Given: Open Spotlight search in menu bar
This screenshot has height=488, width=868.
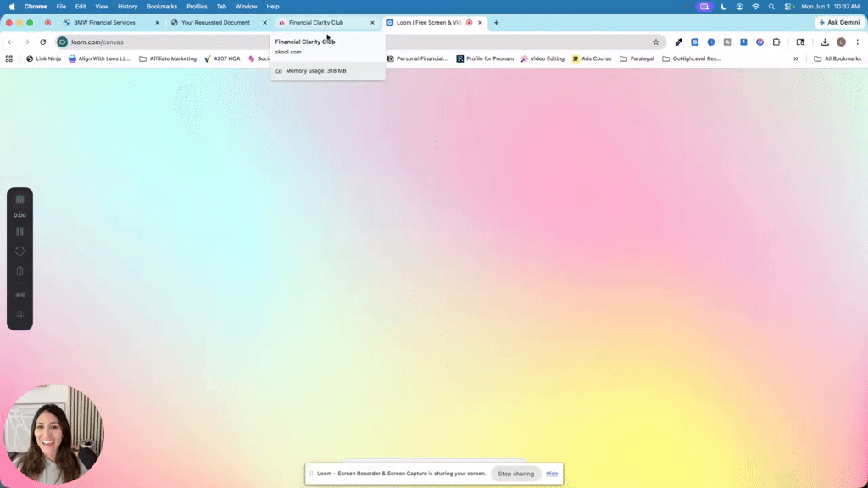Looking at the screenshot, I should [771, 7].
